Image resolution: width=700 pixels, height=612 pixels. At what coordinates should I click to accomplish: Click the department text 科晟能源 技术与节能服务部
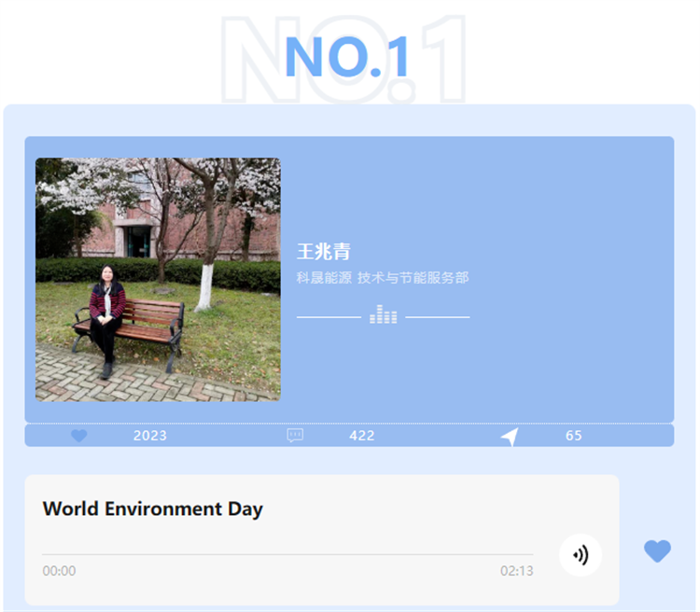coord(383,278)
